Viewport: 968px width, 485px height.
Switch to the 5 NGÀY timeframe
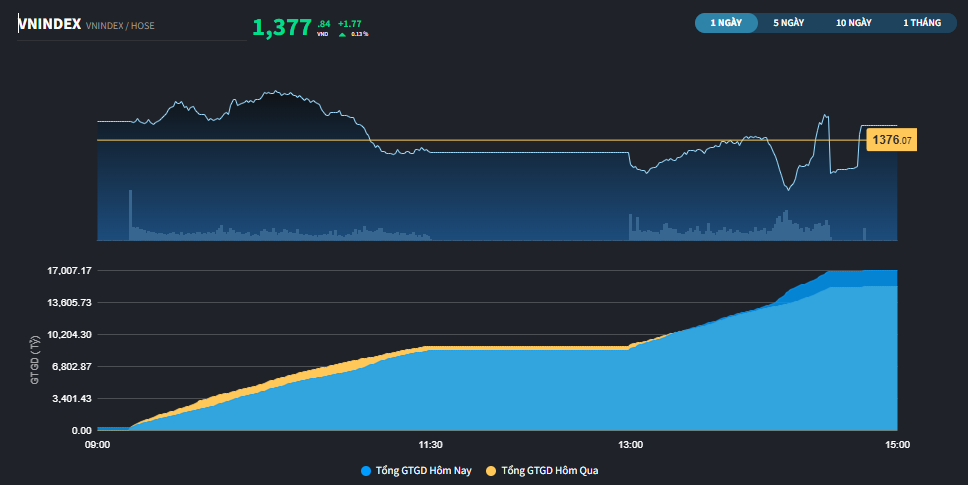coord(788,22)
